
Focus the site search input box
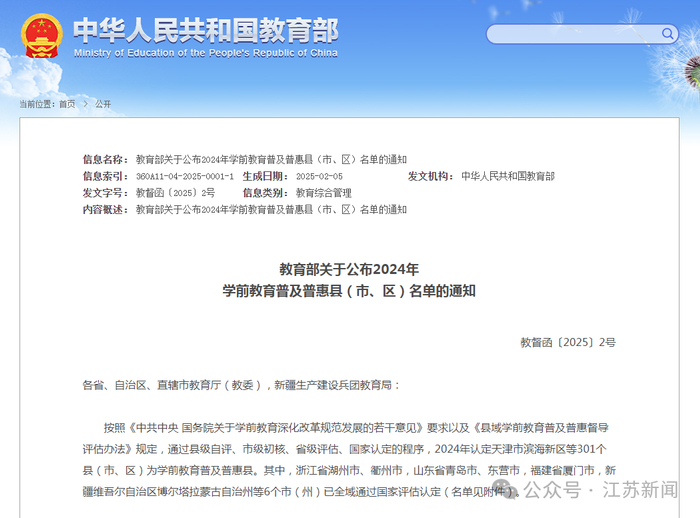[582, 34]
